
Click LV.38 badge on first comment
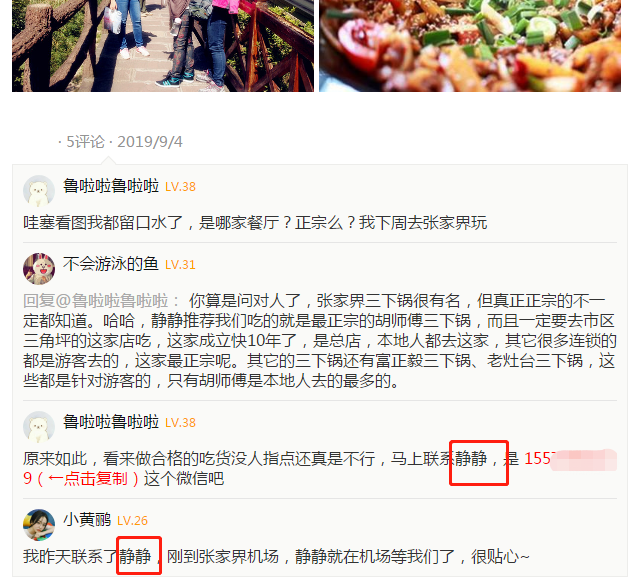pos(180,187)
